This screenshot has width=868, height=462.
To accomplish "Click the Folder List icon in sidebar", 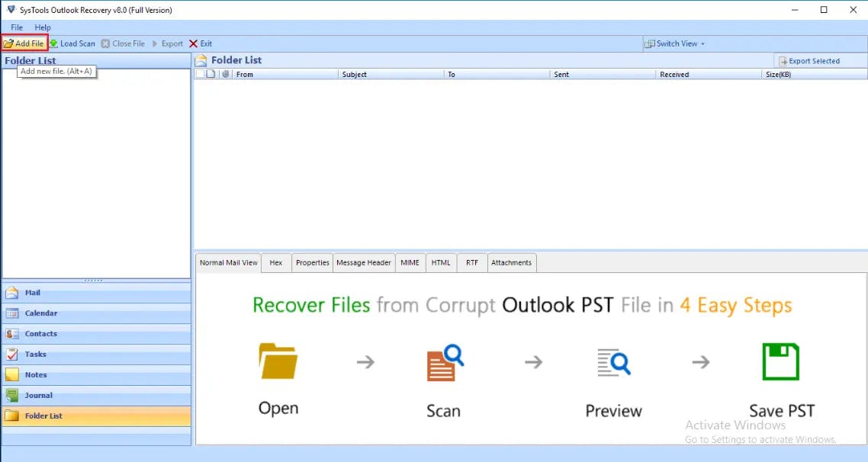I will click(12, 415).
